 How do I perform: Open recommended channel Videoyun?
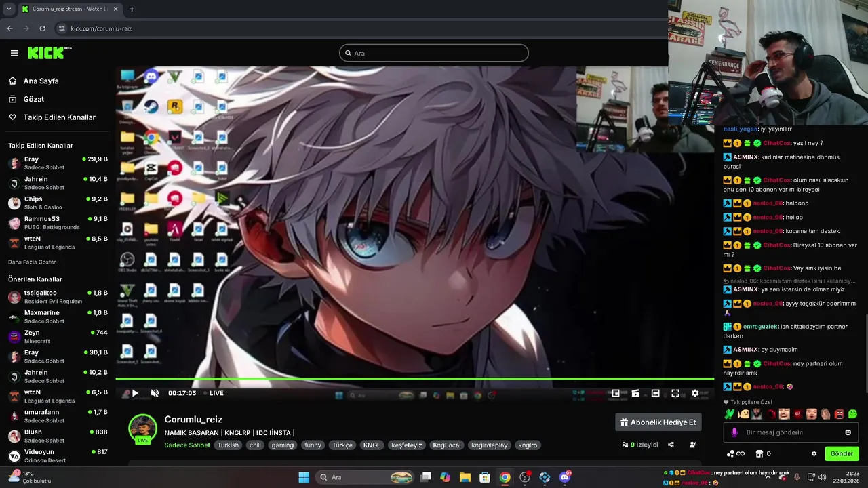pyautogui.click(x=58, y=455)
